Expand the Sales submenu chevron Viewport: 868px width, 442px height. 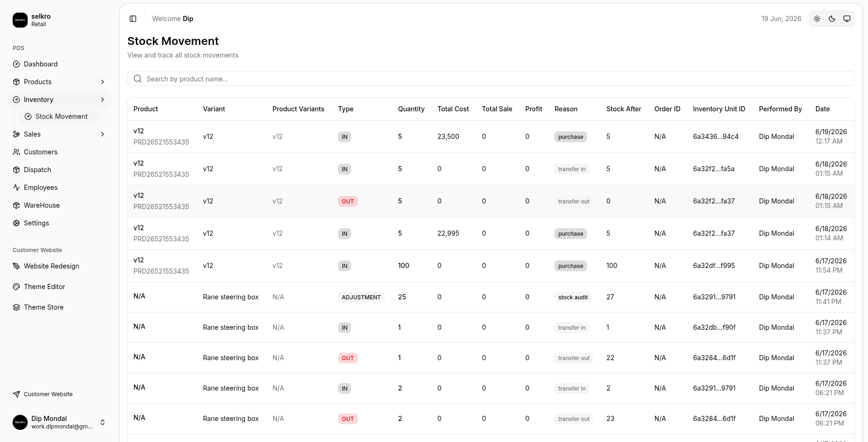point(103,134)
